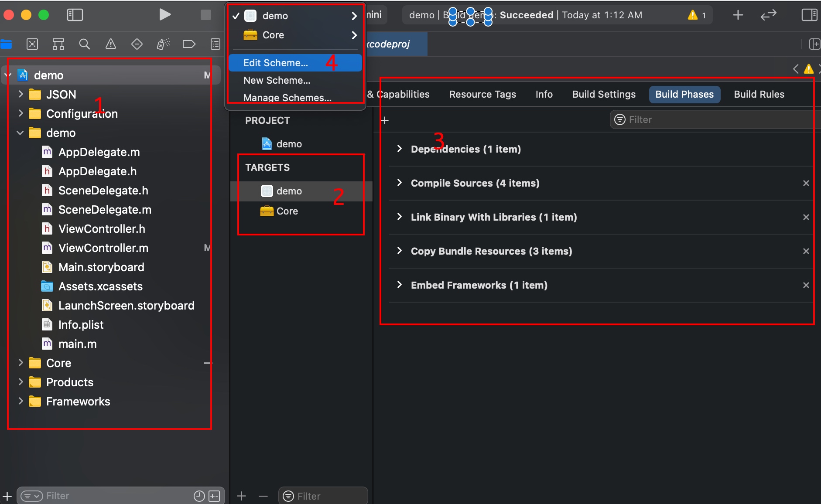Click the code review arrows icon
The height and width of the screenshot is (504, 821).
point(768,15)
